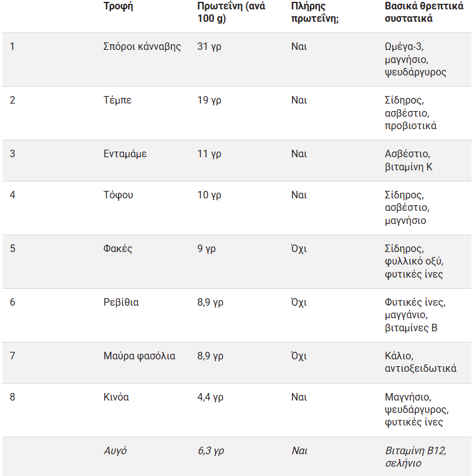The height and width of the screenshot is (476, 474).
Task: Select the italic 'Αυγό' cell
Action: coord(115,450)
